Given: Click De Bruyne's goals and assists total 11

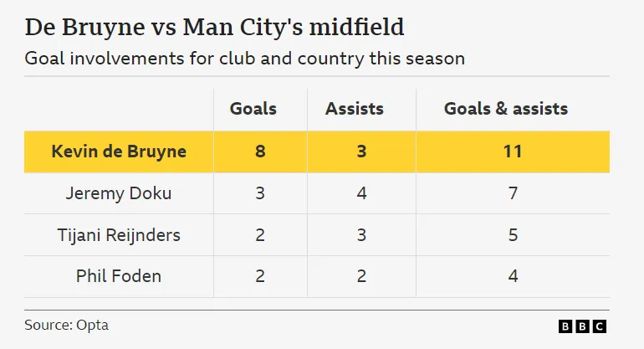Looking at the screenshot, I should 513,151.
